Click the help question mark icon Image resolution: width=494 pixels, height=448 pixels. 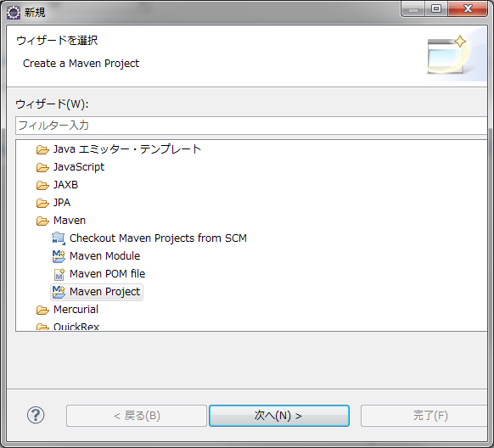(36, 415)
